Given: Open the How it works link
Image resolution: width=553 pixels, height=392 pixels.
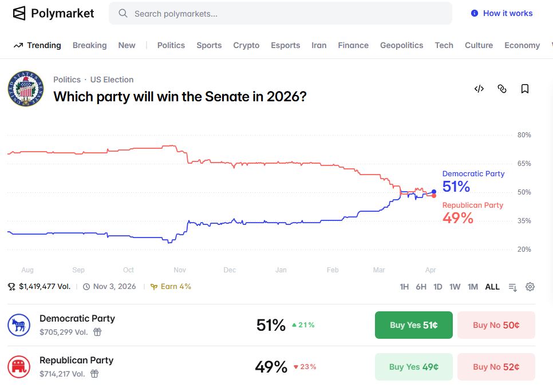Looking at the screenshot, I should pos(501,13).
